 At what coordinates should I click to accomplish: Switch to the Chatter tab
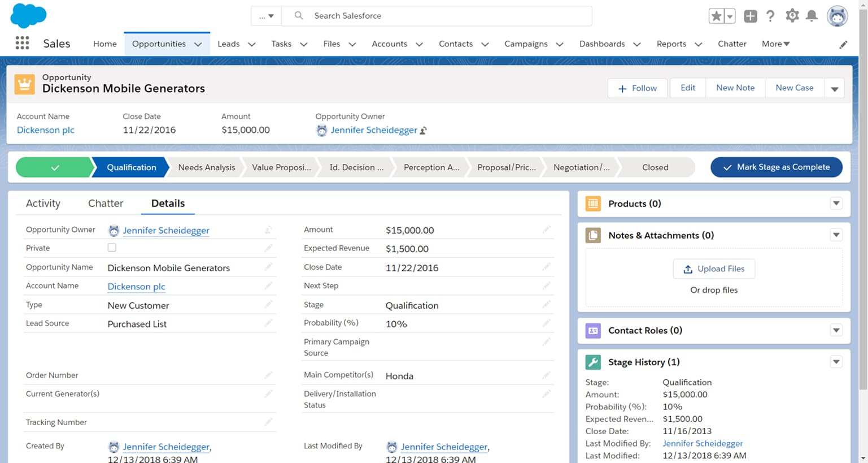point(106,204)
